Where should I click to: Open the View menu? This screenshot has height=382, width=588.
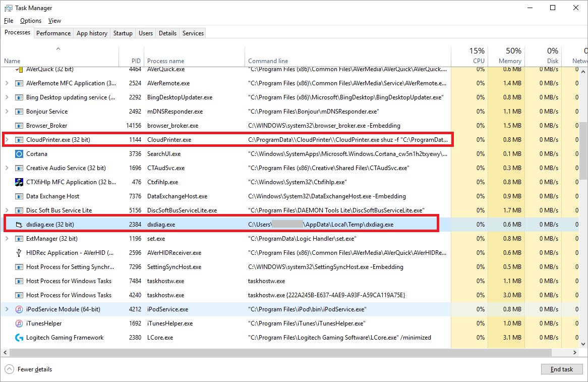point(54,21)
